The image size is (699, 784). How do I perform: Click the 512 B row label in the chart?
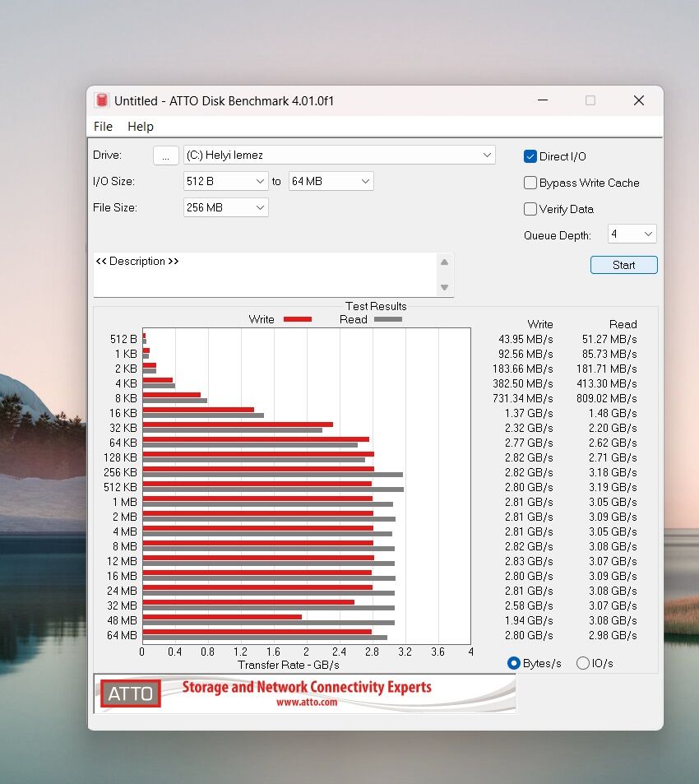(x=123, y=339)
